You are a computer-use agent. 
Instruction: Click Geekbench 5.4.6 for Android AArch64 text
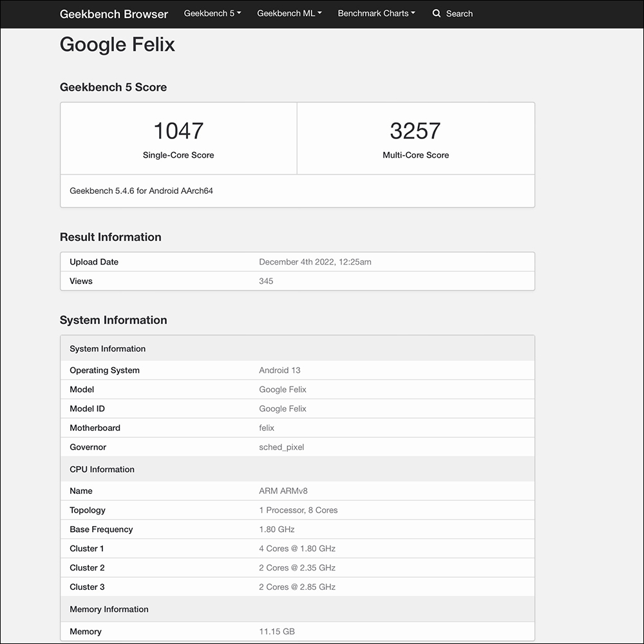pyautogui.click(x=141, y=191)
